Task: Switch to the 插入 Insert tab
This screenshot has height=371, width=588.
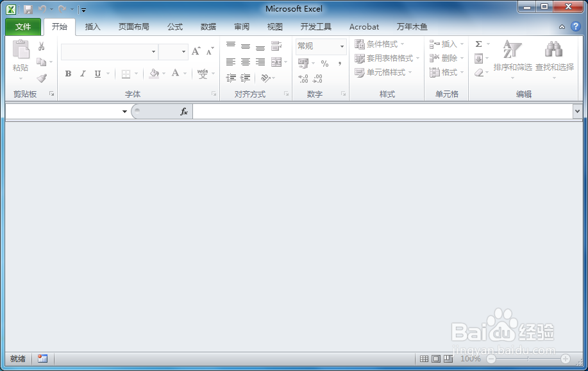Action: (92, 27)
